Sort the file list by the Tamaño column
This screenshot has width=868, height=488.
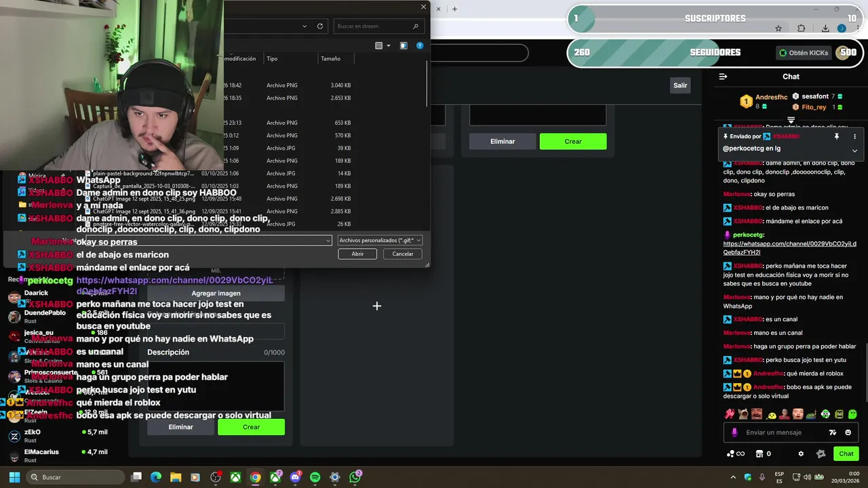336,58
